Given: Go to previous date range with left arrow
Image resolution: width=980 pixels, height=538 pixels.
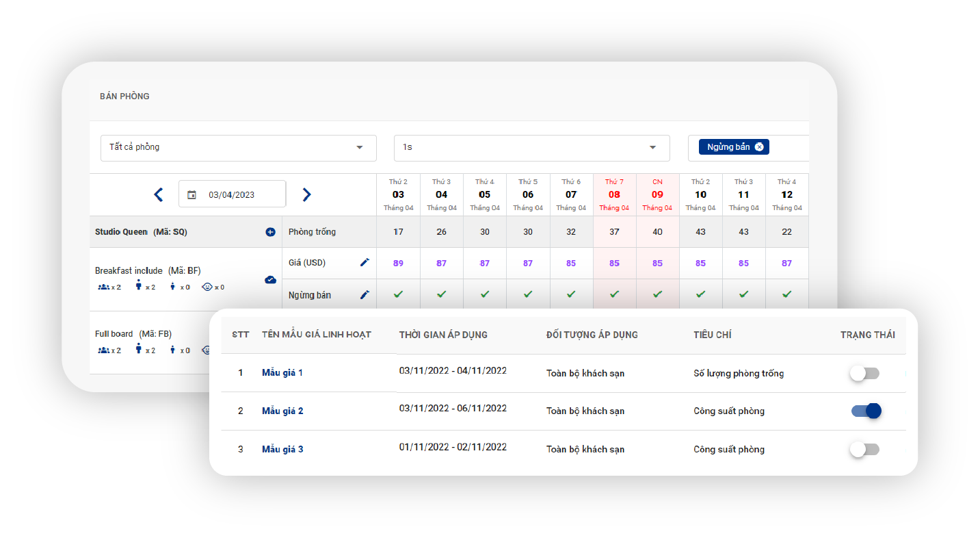Looking at the screenshot, I should [159, 194].
